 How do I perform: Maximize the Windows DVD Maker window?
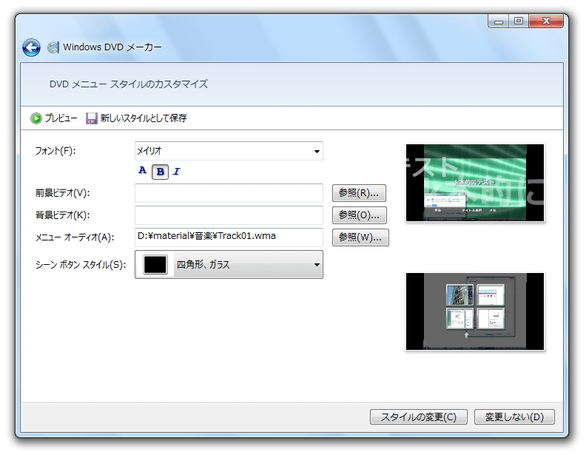(x=518, y=21)
